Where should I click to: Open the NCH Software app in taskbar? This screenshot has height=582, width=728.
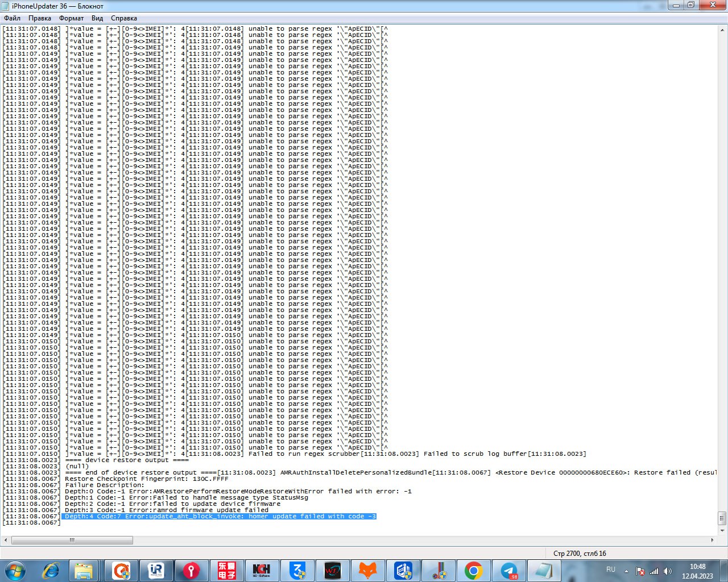(262, 571)
